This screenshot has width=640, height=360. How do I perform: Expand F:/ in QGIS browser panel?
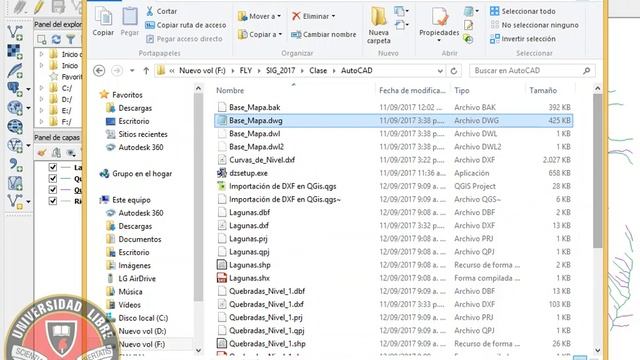[x=41, y=122]
